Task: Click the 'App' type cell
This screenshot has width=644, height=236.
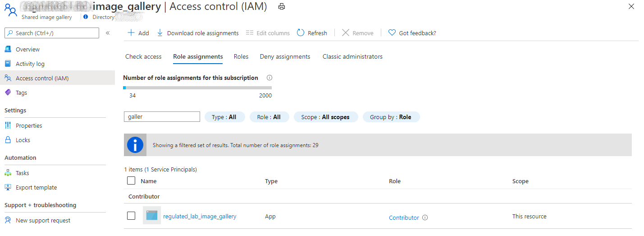Action: pos(270,216)
